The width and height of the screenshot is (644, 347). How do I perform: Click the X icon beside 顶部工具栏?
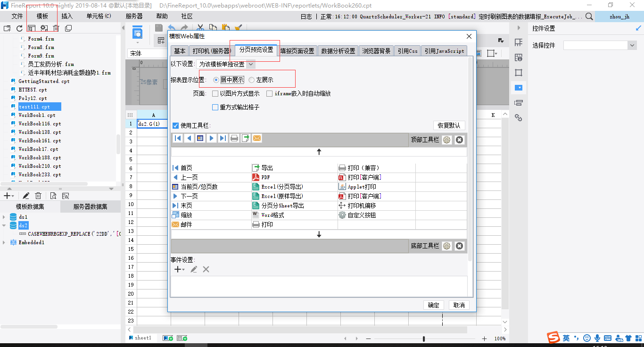click(459, 140)
